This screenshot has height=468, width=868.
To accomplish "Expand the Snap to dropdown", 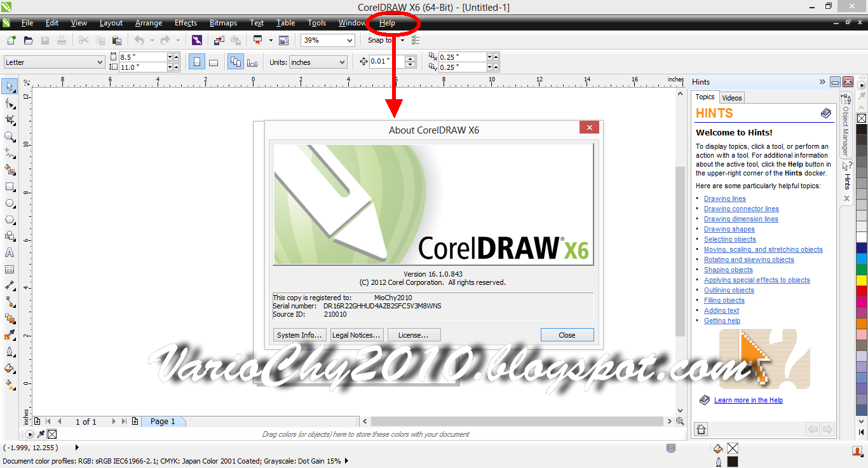I will (402, 40).
